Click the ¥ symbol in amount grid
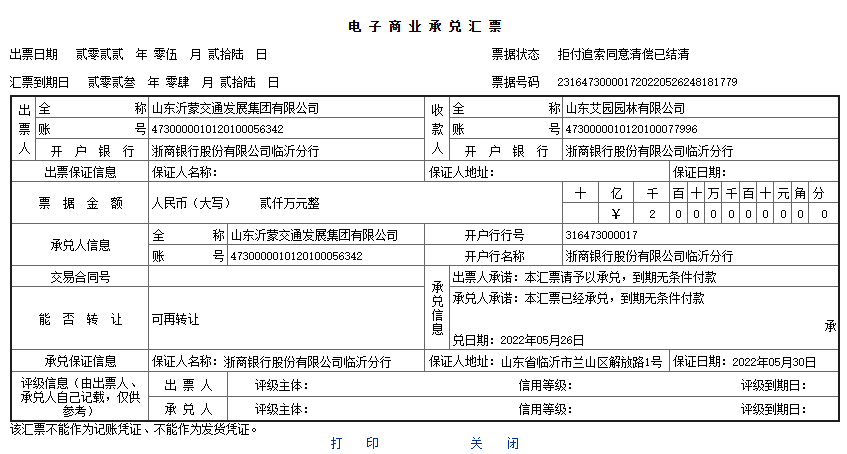The width and height of the screenshot is (847, 454). tap(616, 214)
